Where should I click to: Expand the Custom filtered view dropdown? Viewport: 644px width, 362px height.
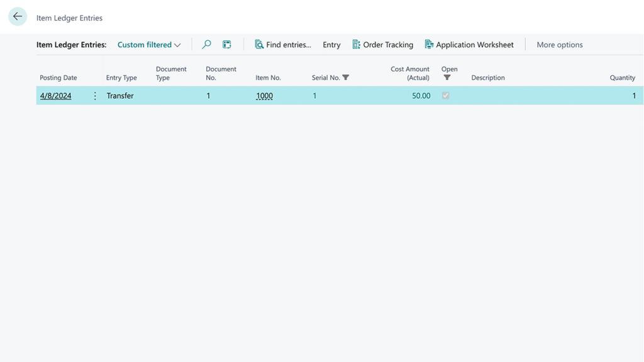point(149,45)
